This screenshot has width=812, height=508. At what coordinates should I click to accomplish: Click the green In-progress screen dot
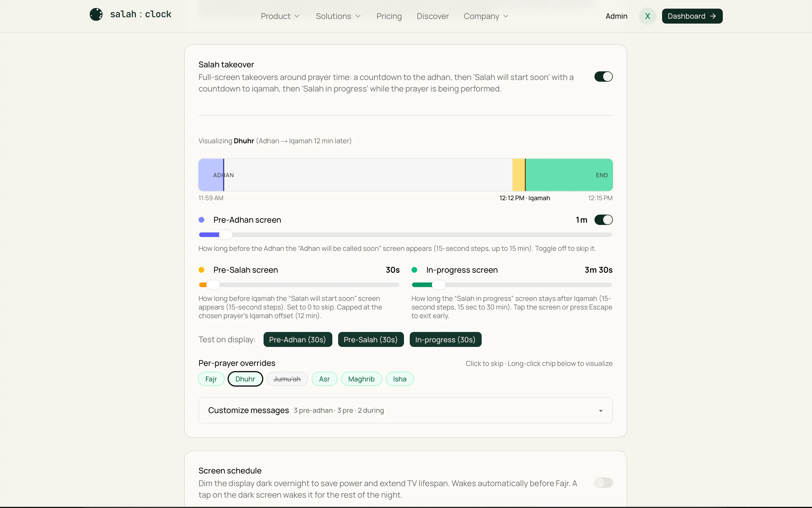[x=414, y=270]
